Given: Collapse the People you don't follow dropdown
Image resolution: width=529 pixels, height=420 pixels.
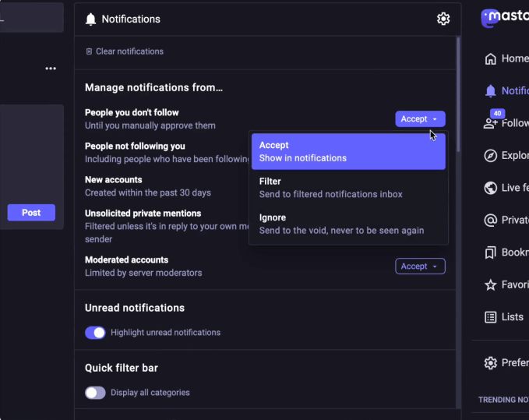Looking at the screenshot, I should tap(420, 119).
